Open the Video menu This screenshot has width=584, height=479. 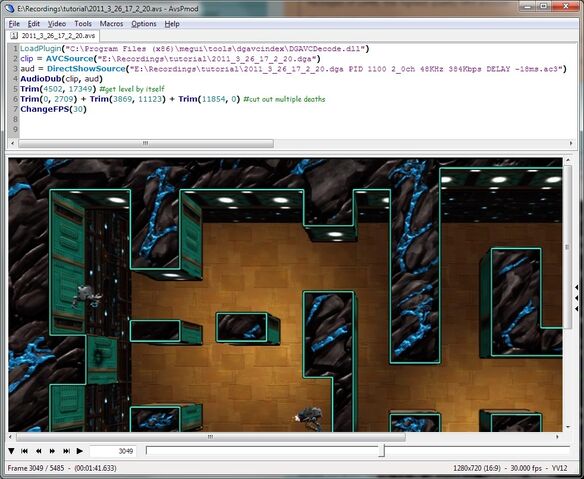tap(57, 24)
